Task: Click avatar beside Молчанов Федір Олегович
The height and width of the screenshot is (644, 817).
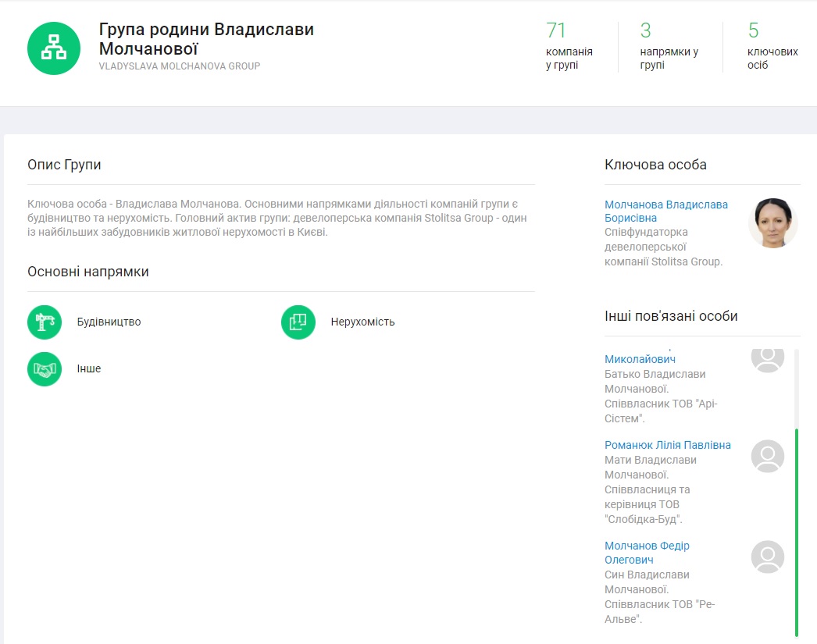Action: pos(767,557)
